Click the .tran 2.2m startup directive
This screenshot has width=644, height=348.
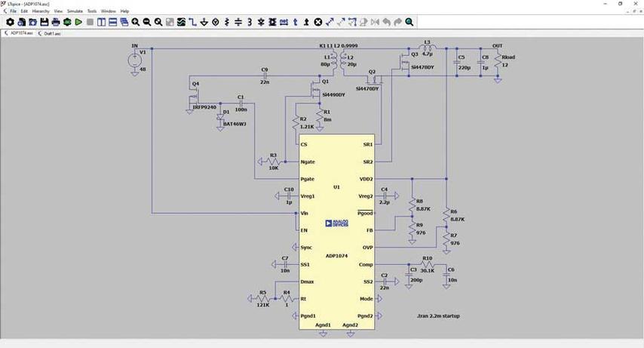coord(438,316)
